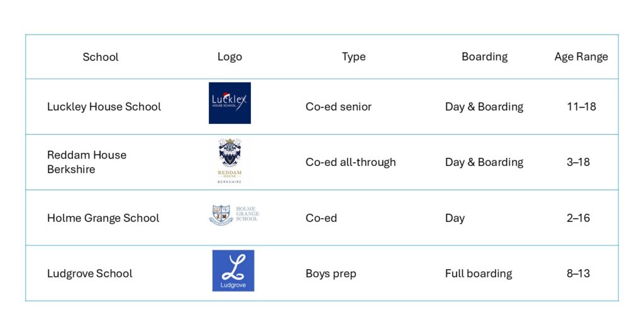
Task: Click the Holme Grange School name
Action: click(x=103, y=218)
